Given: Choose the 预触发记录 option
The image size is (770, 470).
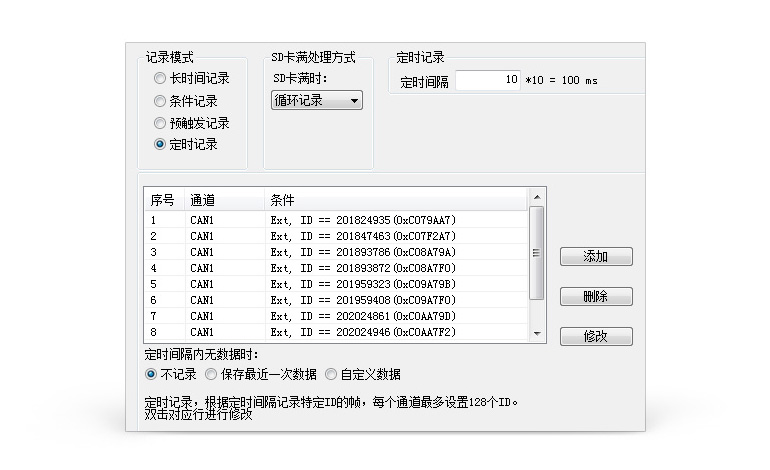Looking at the screenshot, I should point(160,123).
